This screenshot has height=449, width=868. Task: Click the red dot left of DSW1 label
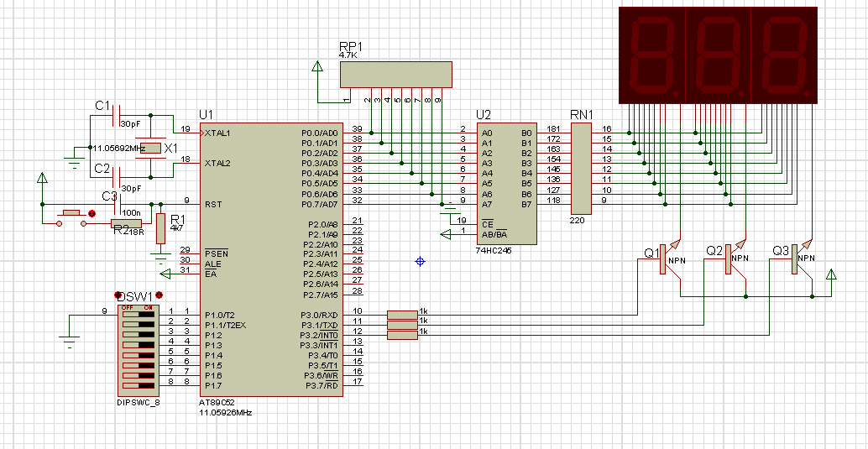pos(118,295)
